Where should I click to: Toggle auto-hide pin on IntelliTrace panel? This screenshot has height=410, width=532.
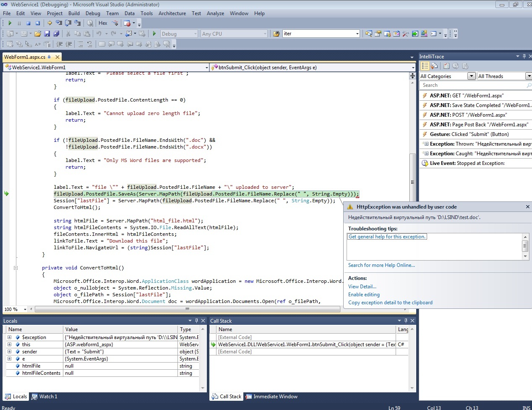tap(524, 56)
